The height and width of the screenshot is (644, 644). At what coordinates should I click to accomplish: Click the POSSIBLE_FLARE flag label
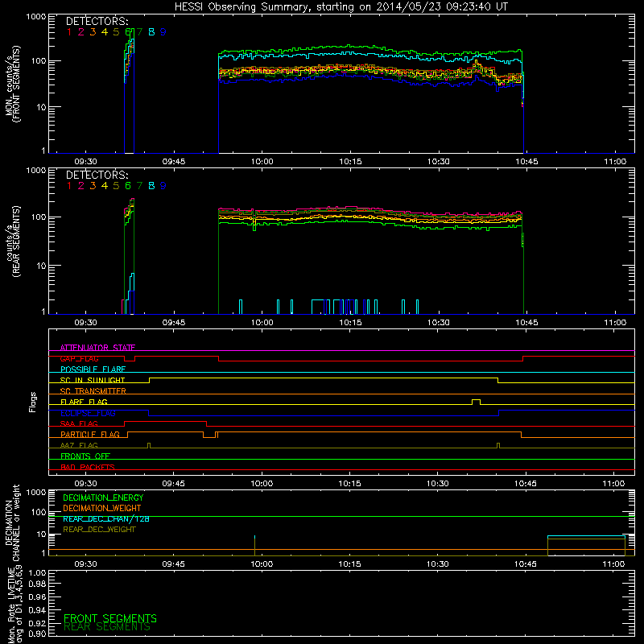click(93, 369)
